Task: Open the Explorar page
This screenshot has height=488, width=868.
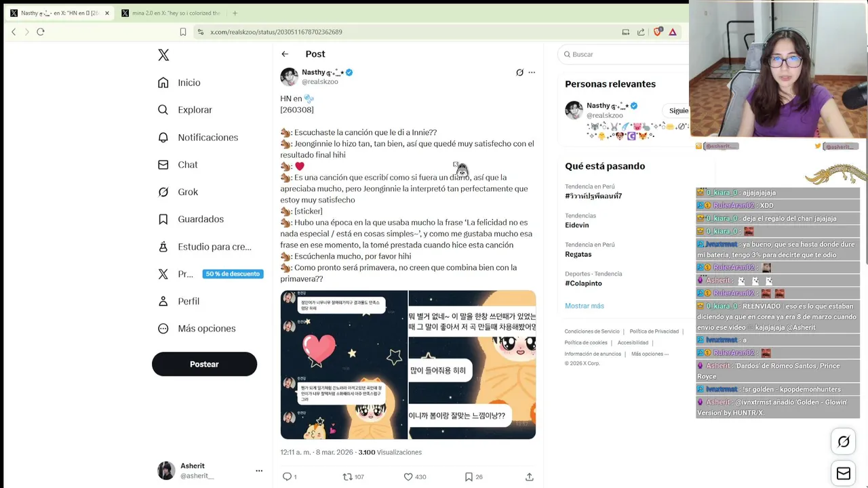Action: point(185,110)
